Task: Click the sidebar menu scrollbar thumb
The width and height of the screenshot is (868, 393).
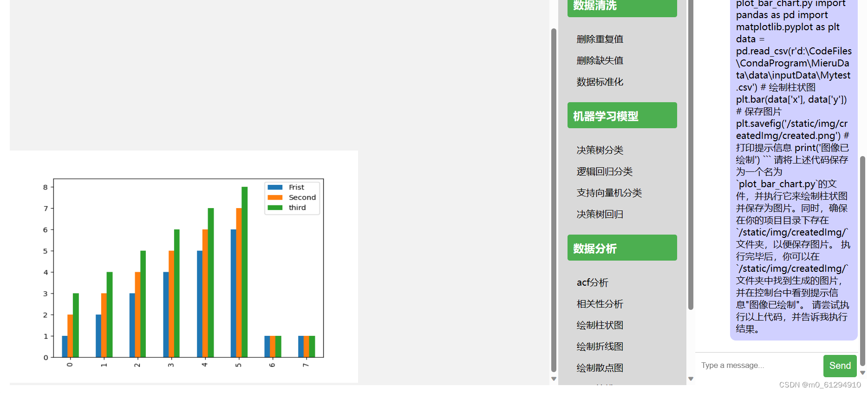Action: [x=691, y=155]
